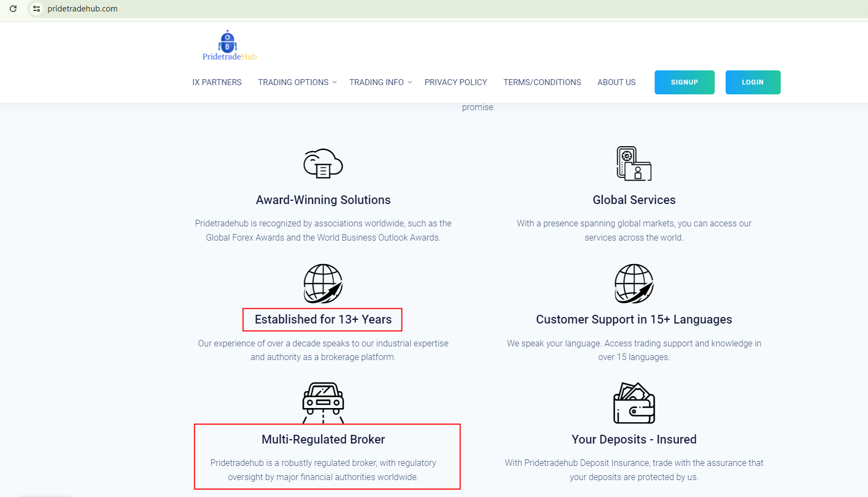Click the Your Deposits - Insured heading

634,440
